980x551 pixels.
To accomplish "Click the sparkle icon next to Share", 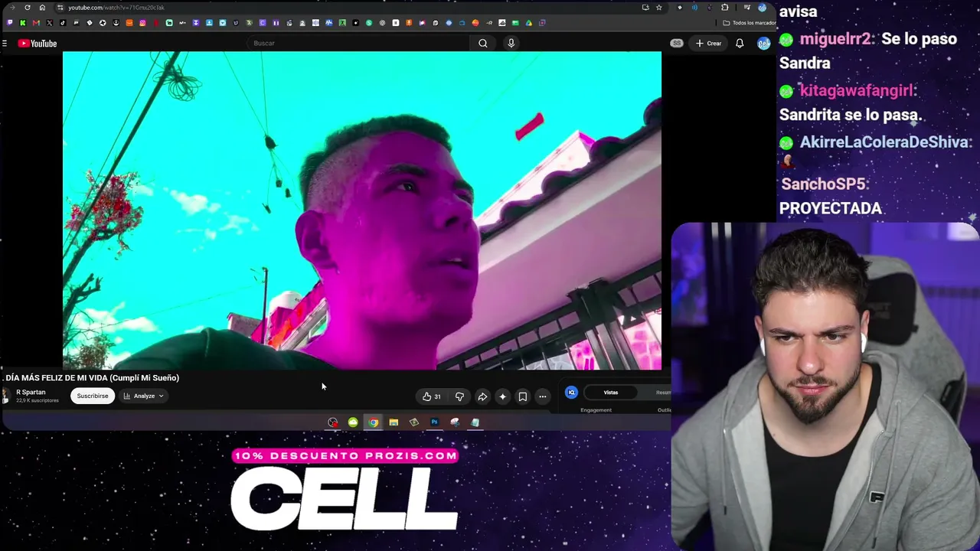I will pos(502,396).
